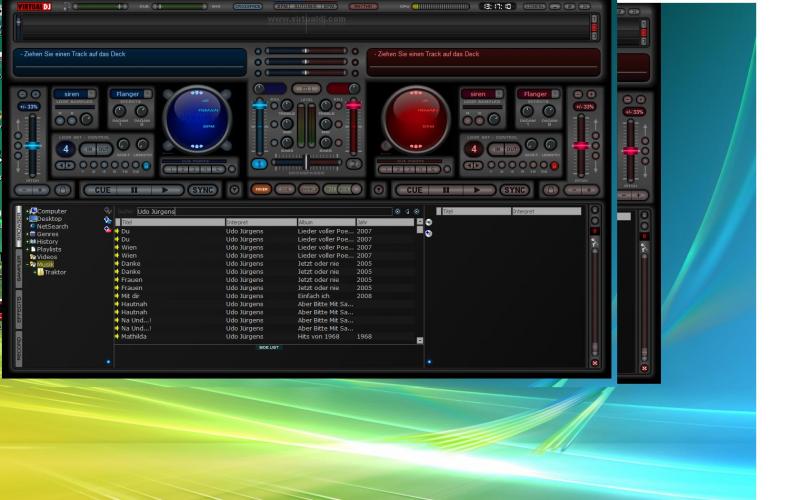The image size is (800, 500).
Task: Select the Videos folder in tree
Action: coord(46,257)
